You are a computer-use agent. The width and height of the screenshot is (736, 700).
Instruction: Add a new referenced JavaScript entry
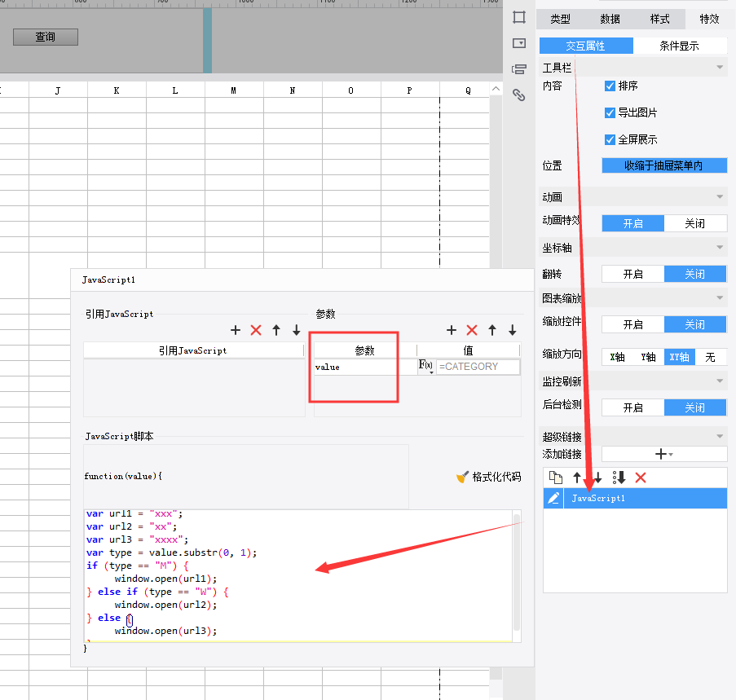pyautogui.click(x=236, y=330)
